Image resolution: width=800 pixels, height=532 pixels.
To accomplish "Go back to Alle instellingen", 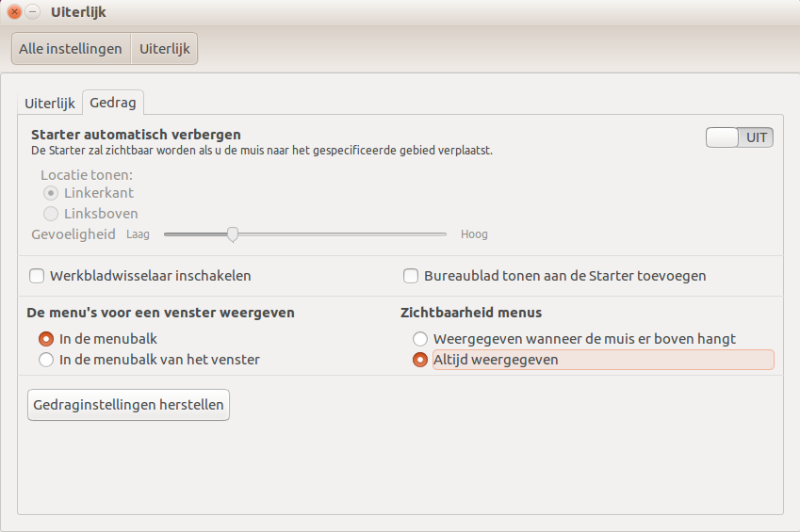I will [x=71, y=49].
